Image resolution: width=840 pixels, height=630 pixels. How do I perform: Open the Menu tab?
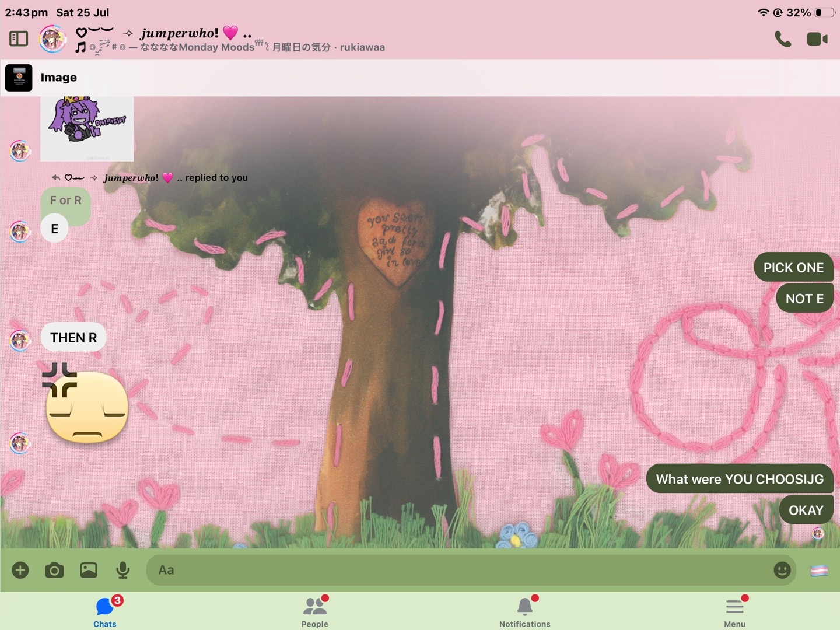[735, 611]
